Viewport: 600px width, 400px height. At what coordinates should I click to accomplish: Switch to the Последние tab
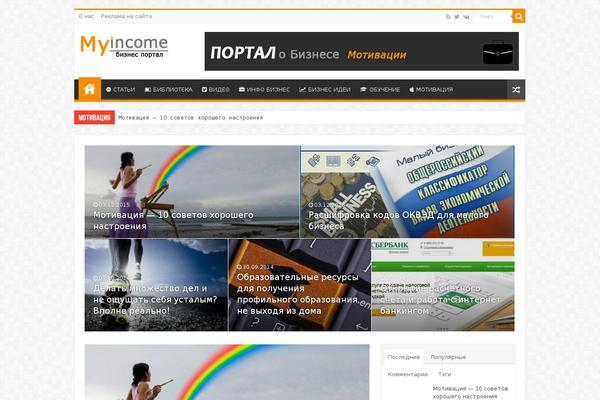click(404, 357)
